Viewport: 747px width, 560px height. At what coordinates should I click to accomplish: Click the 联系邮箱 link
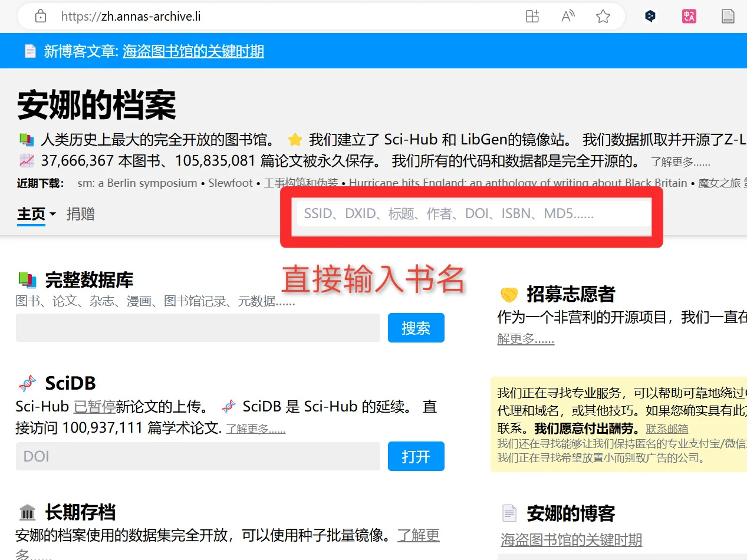coord(667,429)
